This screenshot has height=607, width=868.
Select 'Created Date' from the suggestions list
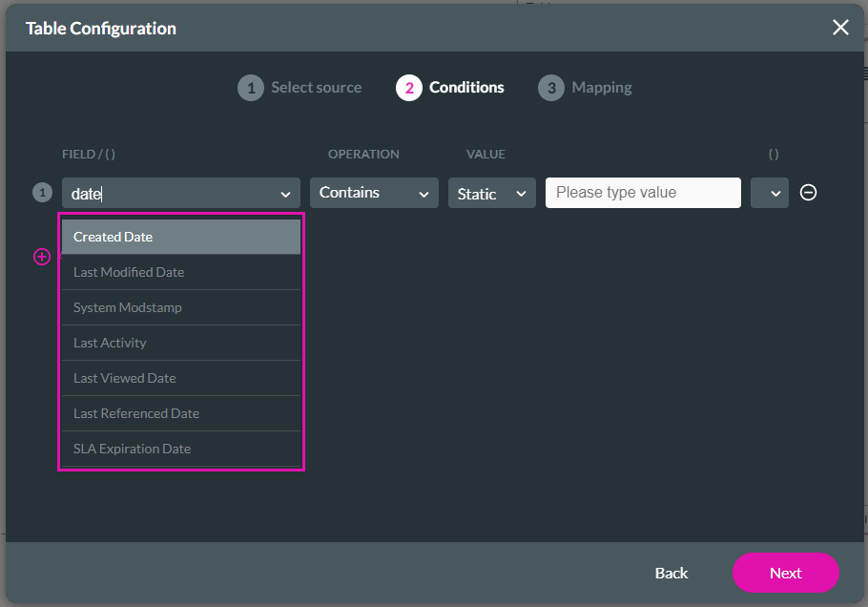pos(180,236)
